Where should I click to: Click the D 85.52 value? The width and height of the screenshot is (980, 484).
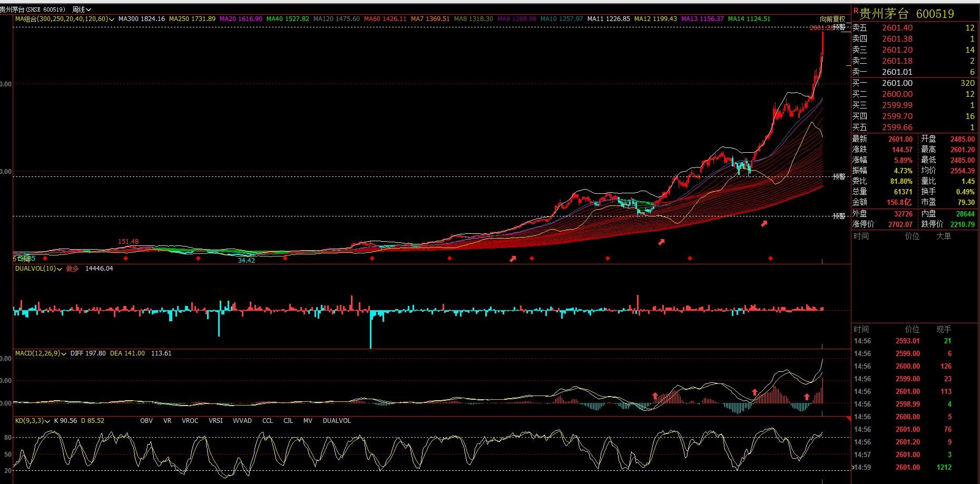tap(93, 421)
